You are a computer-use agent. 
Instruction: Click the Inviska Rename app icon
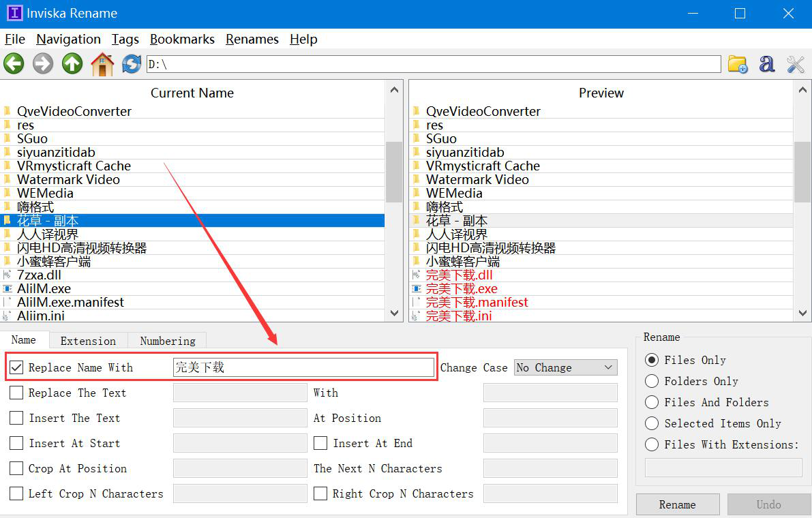coord(14,13)
